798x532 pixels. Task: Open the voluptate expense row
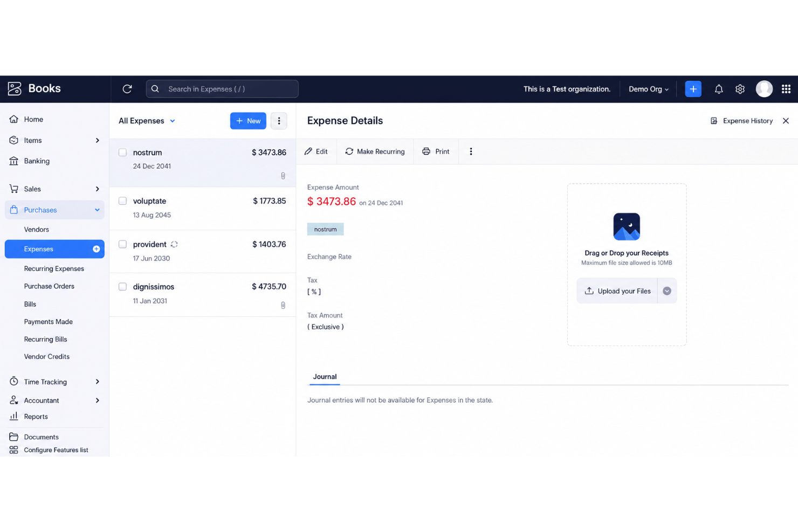[x=203, y=209]
